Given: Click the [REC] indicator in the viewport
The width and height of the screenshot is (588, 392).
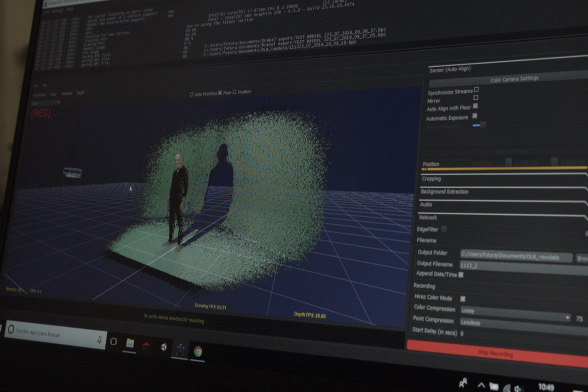Looking at the screenshot, I should click(x=41, y=113).
